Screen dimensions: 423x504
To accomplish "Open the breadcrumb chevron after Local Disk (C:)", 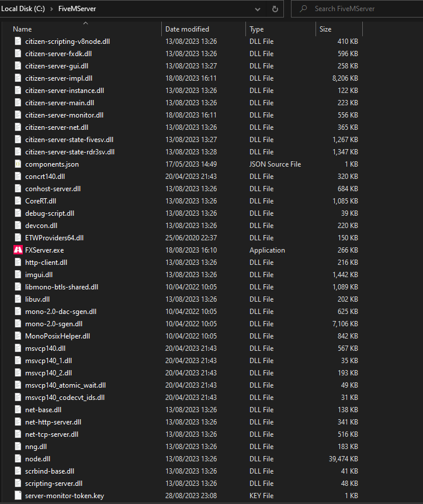I will [x=50, y=9].
